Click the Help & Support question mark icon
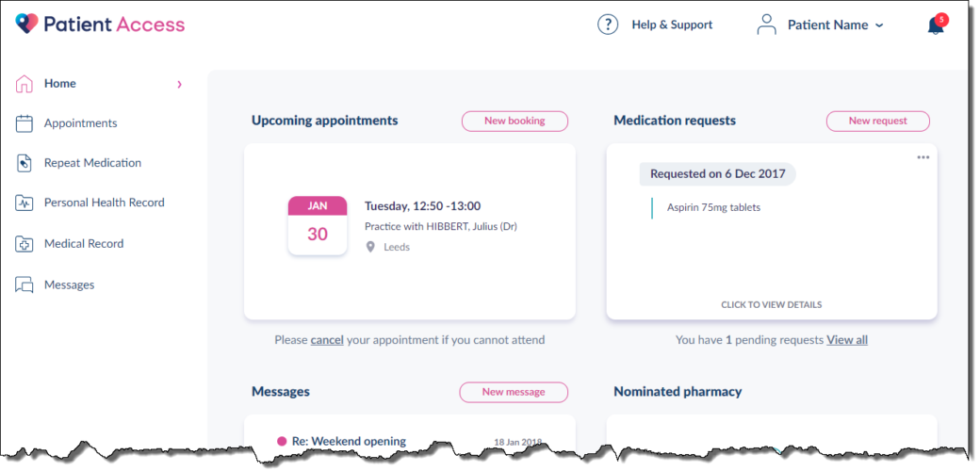Screen dimensions: 980x471 tap(608, 25)
